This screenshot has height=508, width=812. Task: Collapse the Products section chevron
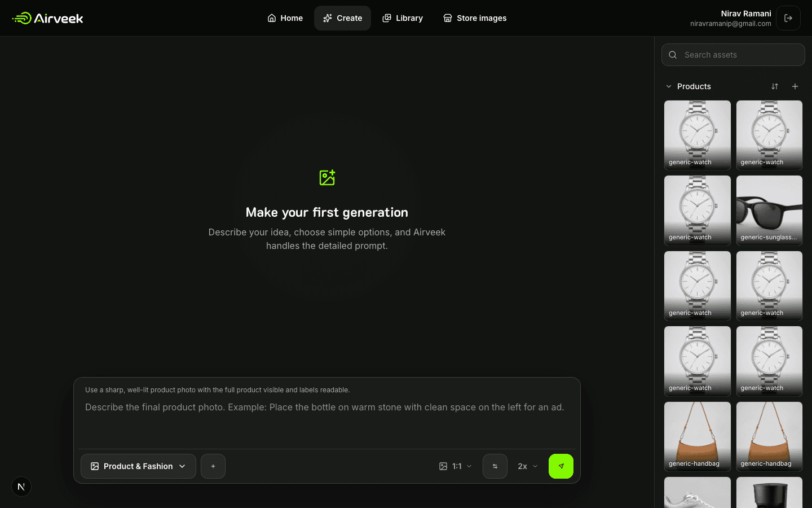coord(669,86)
